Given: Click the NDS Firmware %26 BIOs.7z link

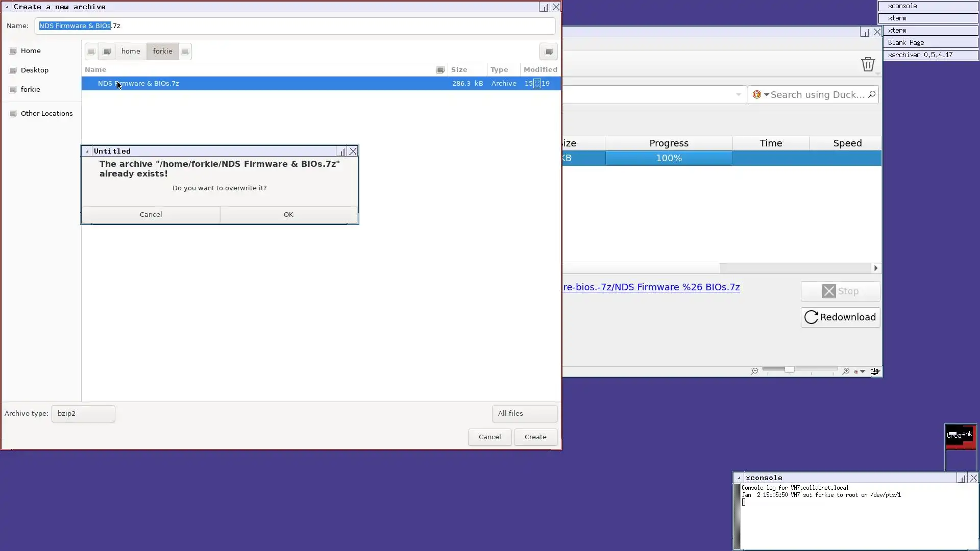Looking at the screenshot, I should tap(651, 287).
